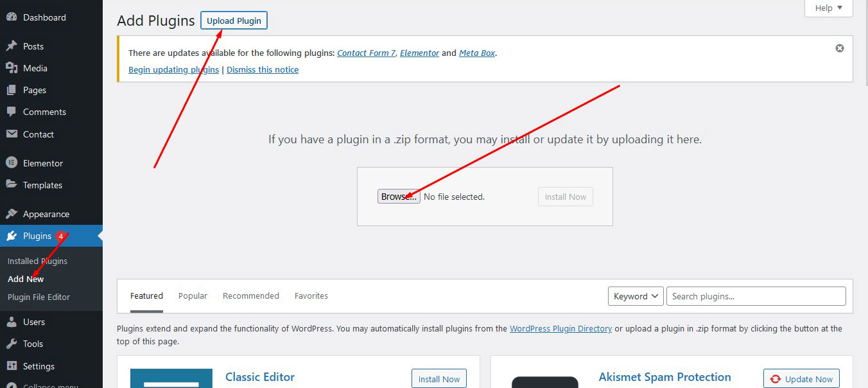
Task: Click the Search plugins input field
Action: pyautogui.click(x=756, y=296)
